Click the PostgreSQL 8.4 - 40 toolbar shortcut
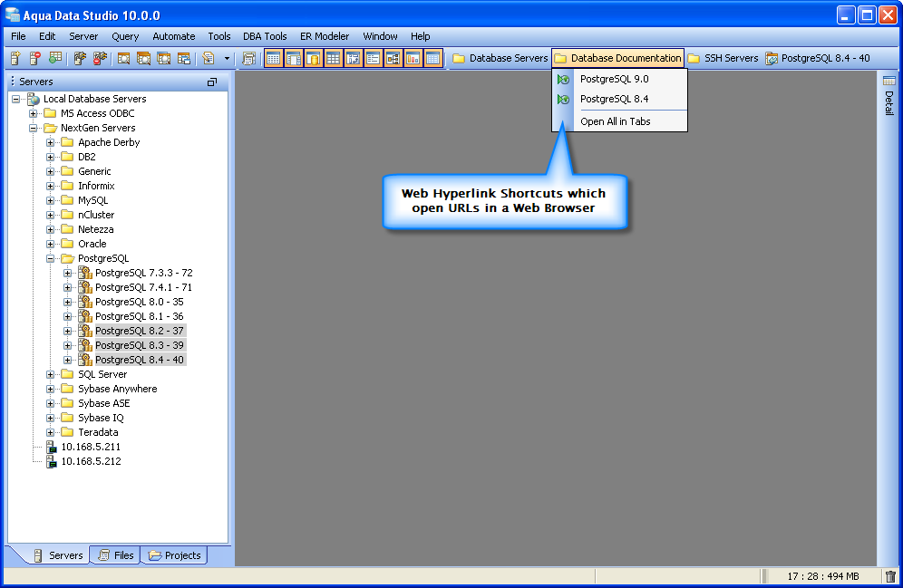The width and height of the screenshot is (903, 588). pos(818,58)
